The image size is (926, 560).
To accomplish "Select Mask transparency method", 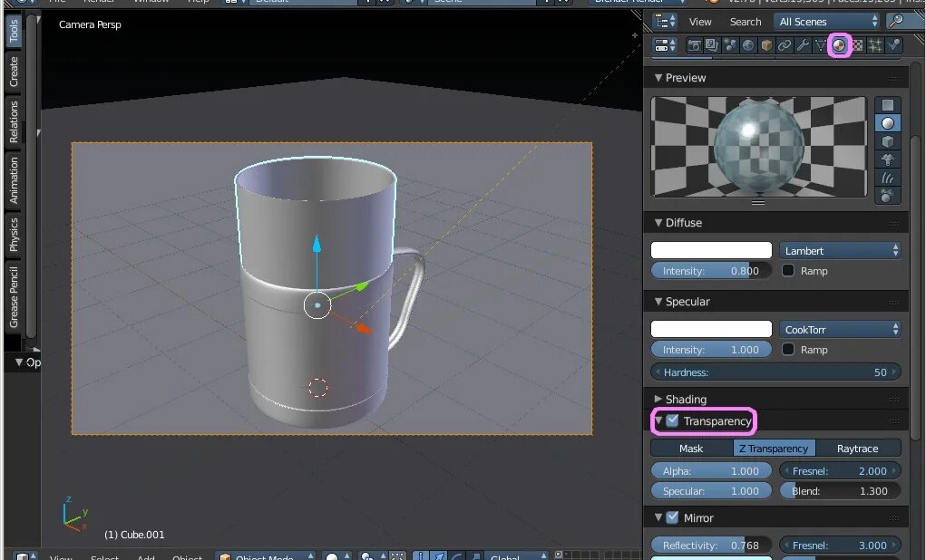I will point(691,449).
